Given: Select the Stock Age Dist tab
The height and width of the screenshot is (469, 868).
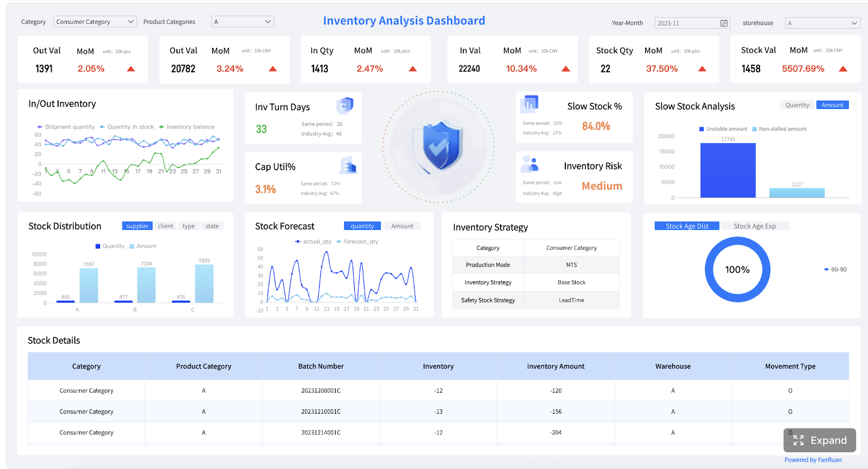Looking at the screenshot, I should (687, 226).
